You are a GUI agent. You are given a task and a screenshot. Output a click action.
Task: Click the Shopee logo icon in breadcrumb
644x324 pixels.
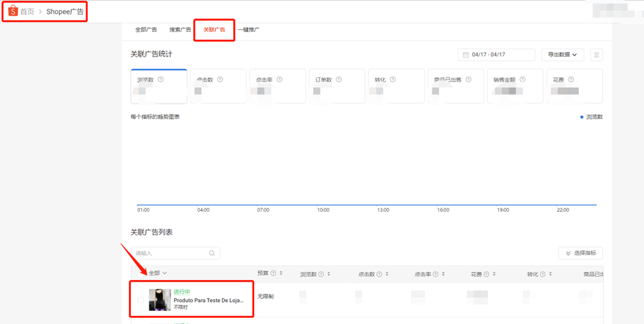point(13,11)
